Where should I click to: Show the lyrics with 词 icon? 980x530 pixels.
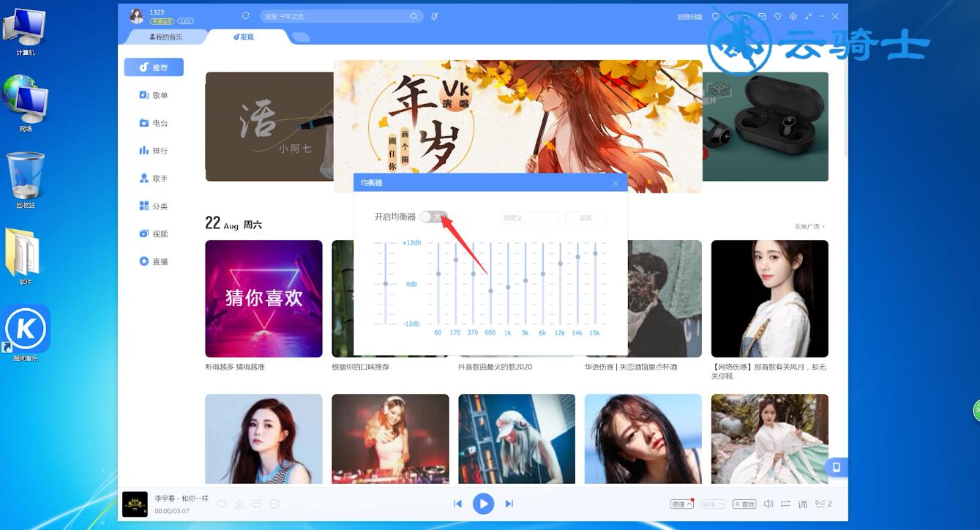pyautogui.click(x=802, y=504)
